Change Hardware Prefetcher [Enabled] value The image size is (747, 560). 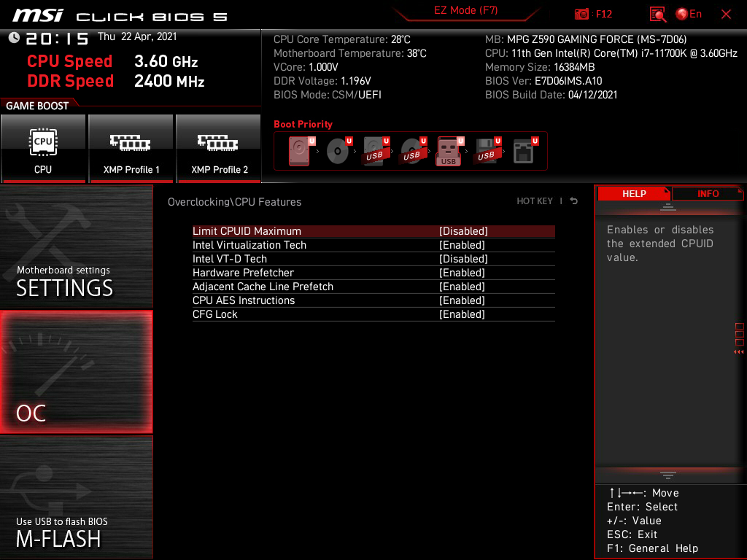point(462,273)
